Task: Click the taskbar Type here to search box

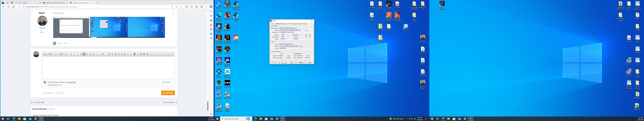Action: [236, 119]
